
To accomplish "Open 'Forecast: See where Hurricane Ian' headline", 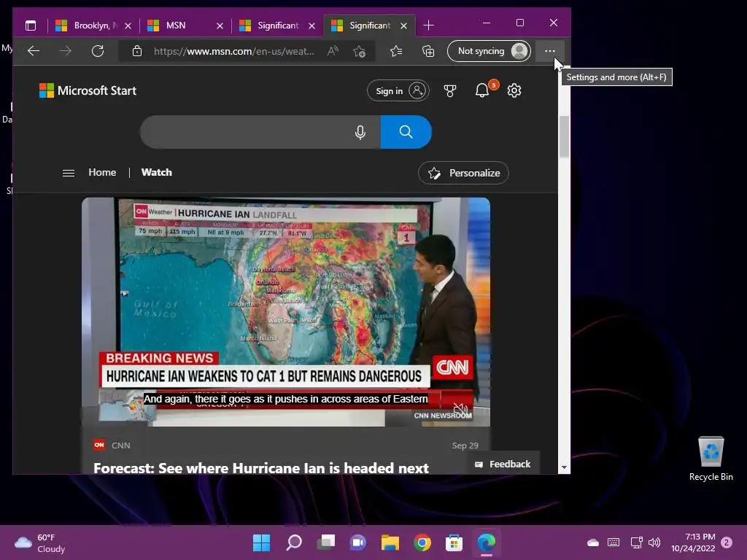I will point(261,468).
